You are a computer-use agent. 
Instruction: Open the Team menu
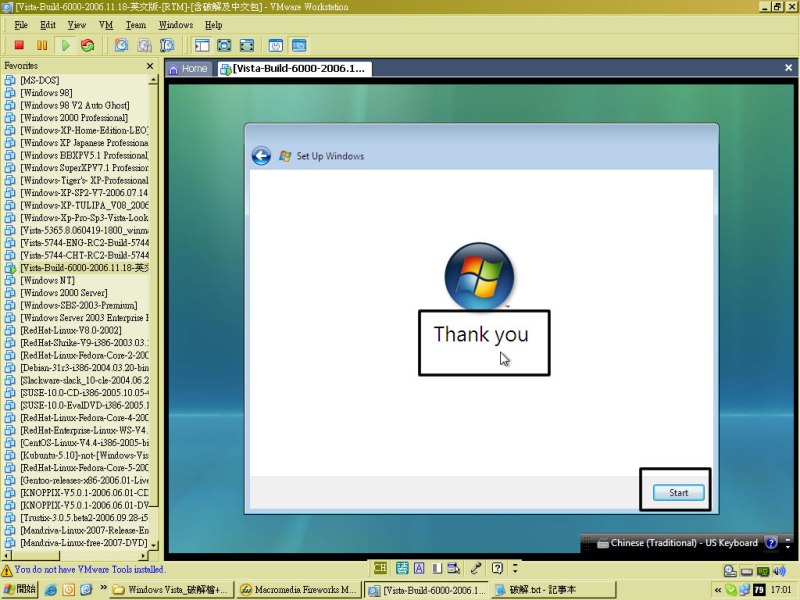(136, 25)
